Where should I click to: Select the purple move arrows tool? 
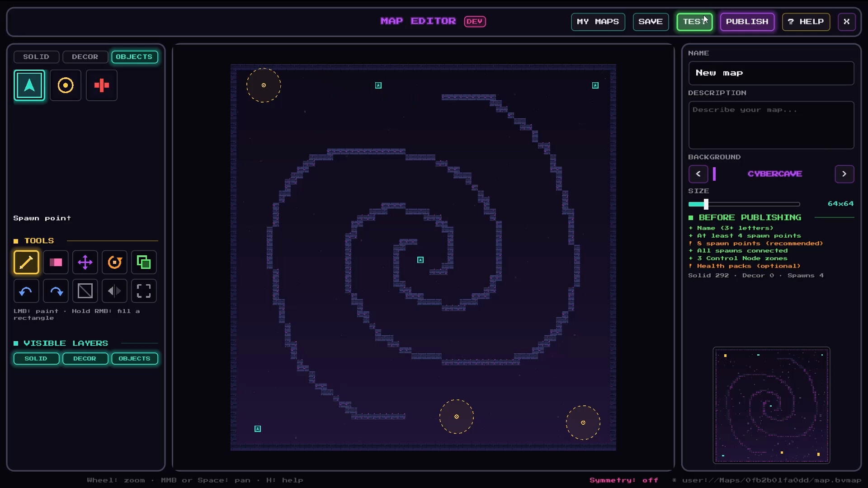click(85, 262)
